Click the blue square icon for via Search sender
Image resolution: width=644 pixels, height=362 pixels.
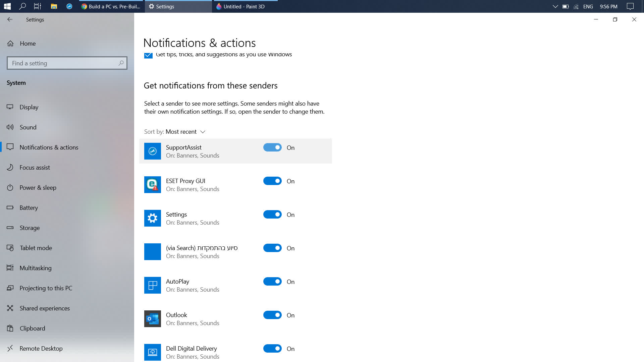click(153, 252)
